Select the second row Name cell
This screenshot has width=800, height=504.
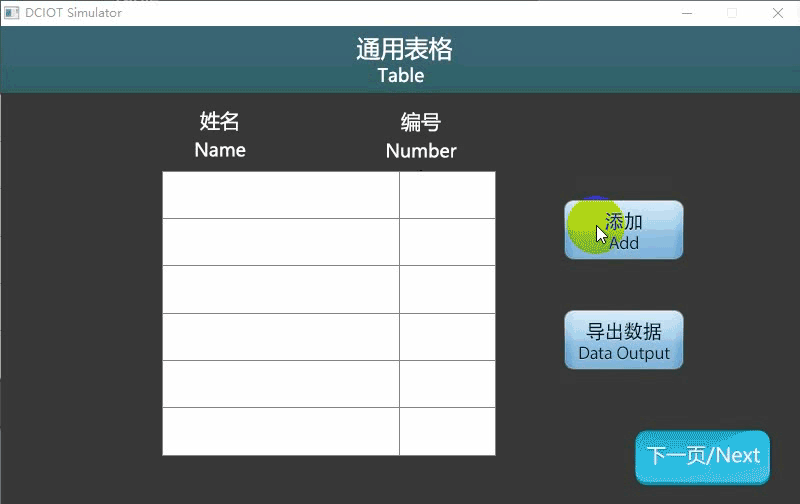click(281, 242)
